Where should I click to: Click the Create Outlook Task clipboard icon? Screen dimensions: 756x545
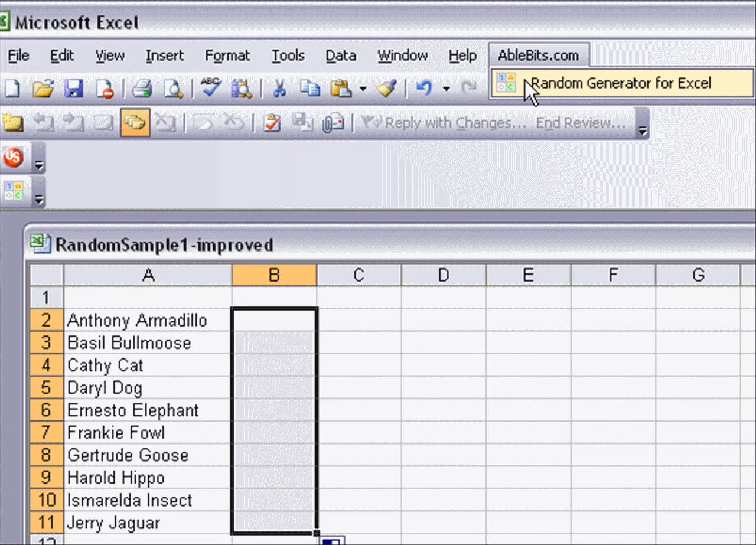pyautogui.click(x=272, y=123)
